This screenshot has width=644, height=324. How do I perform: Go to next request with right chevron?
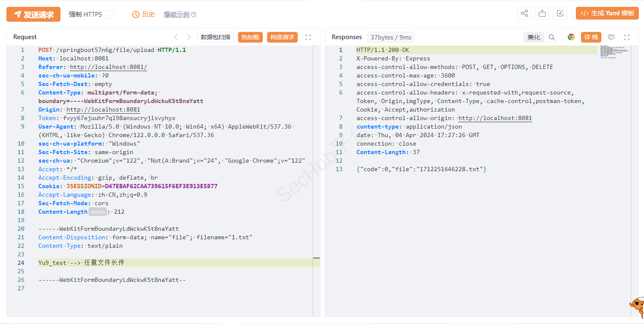pyautogui.click(x=188, y=37)
